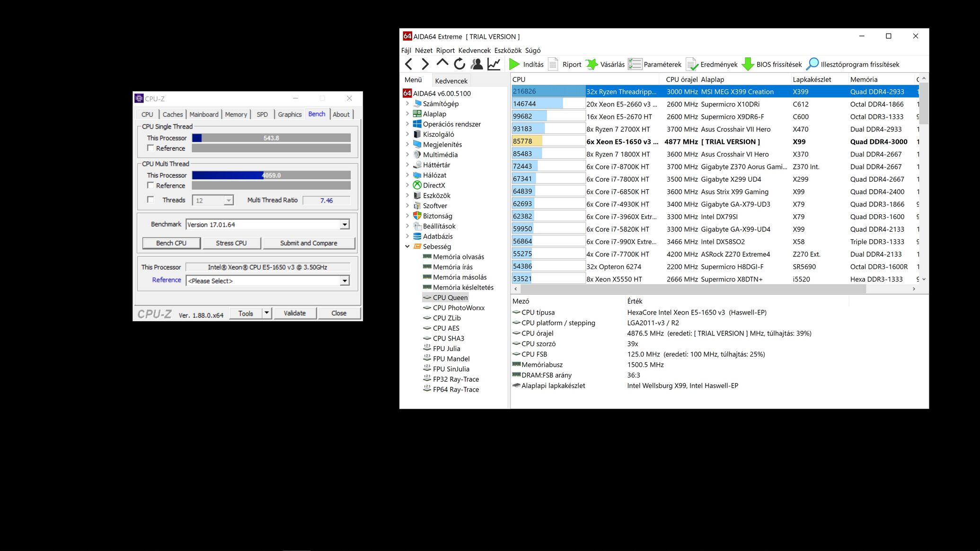Select DirectX tree item
Viewport: 980px width, 551px height.
434,185
